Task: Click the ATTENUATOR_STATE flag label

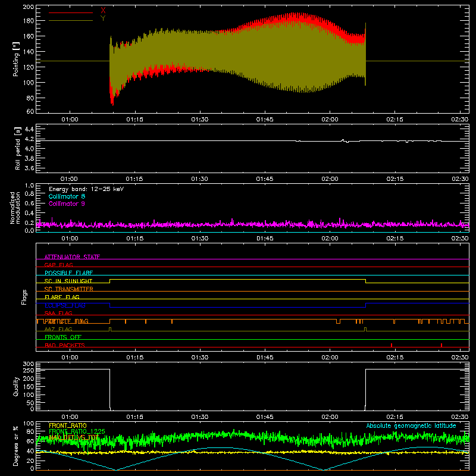Action: pos(72,257)
